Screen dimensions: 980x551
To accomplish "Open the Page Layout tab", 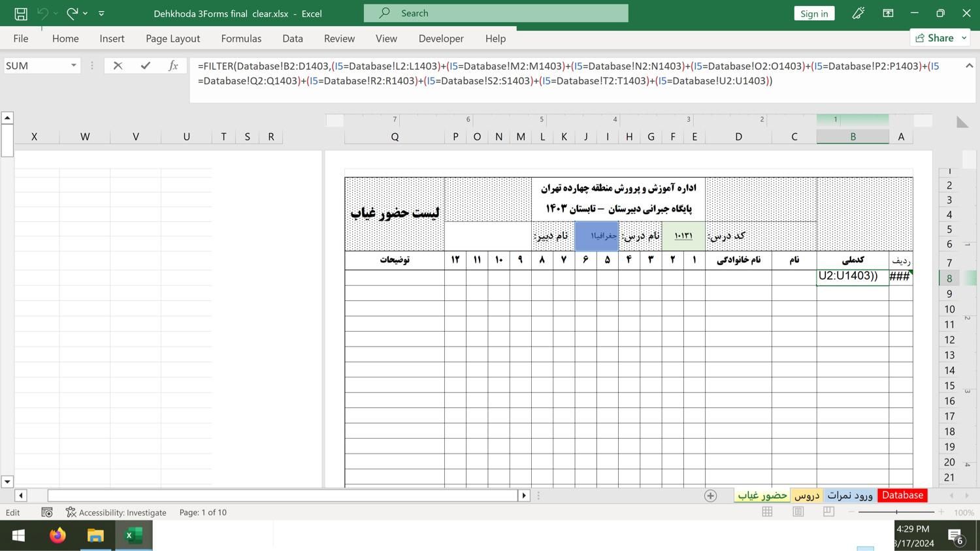I will pos(172,39).
